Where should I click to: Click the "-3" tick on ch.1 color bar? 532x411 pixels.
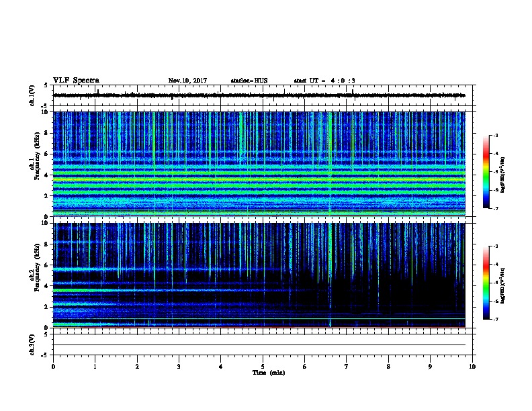pos(495,135)
